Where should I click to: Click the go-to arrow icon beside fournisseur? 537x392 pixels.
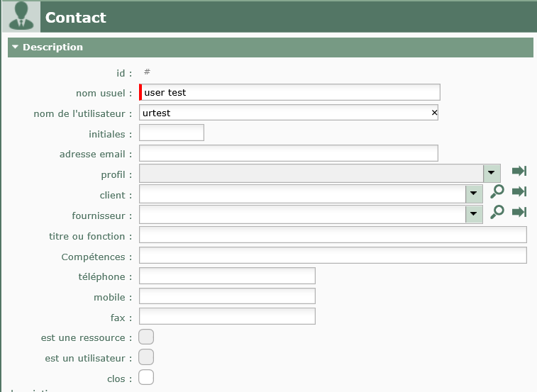(x=519, y=212)
